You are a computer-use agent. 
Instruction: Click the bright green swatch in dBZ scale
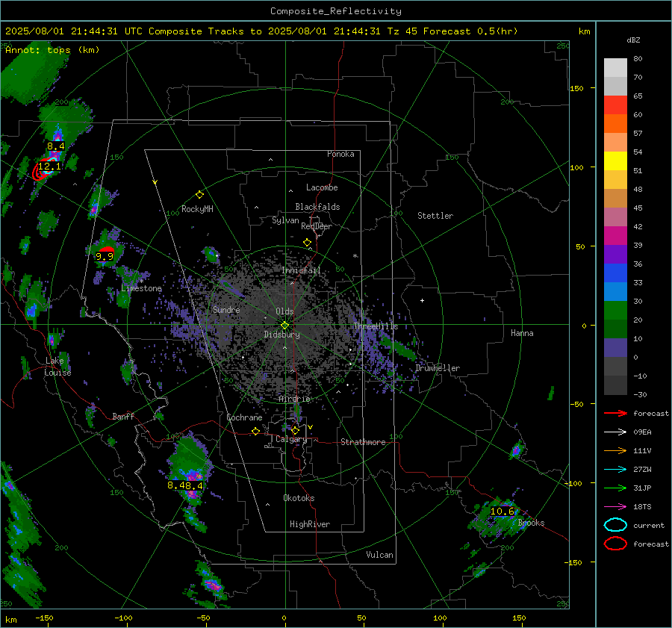[615, 311]
